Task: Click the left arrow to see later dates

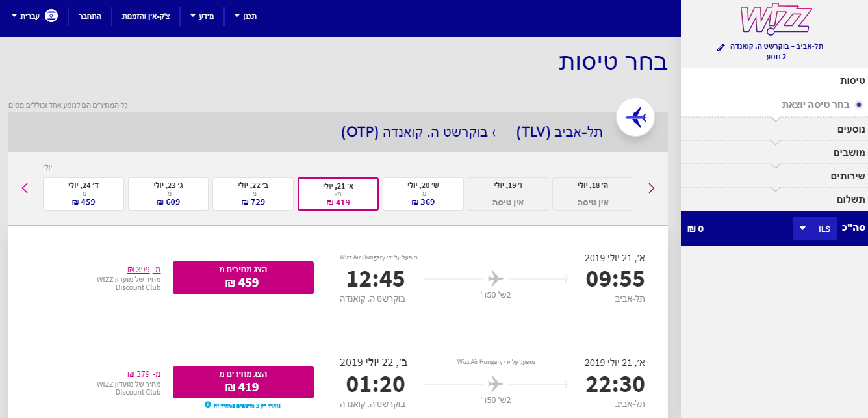Action: [25, 188]
